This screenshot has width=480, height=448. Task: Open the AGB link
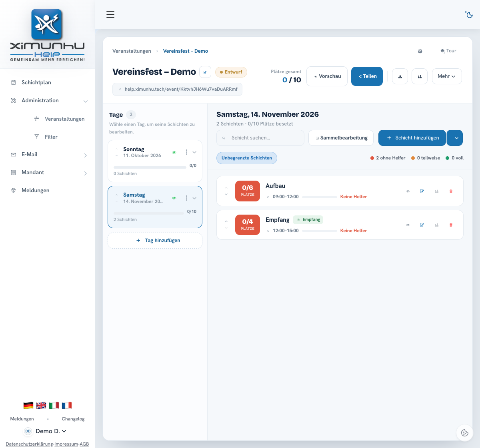[84, 444]
